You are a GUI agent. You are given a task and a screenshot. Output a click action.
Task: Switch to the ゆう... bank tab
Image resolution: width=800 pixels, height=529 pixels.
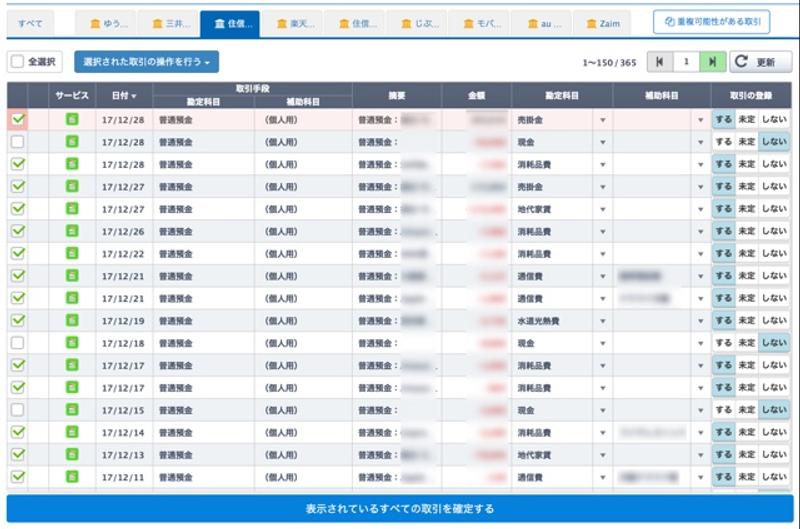pos(106,23)
